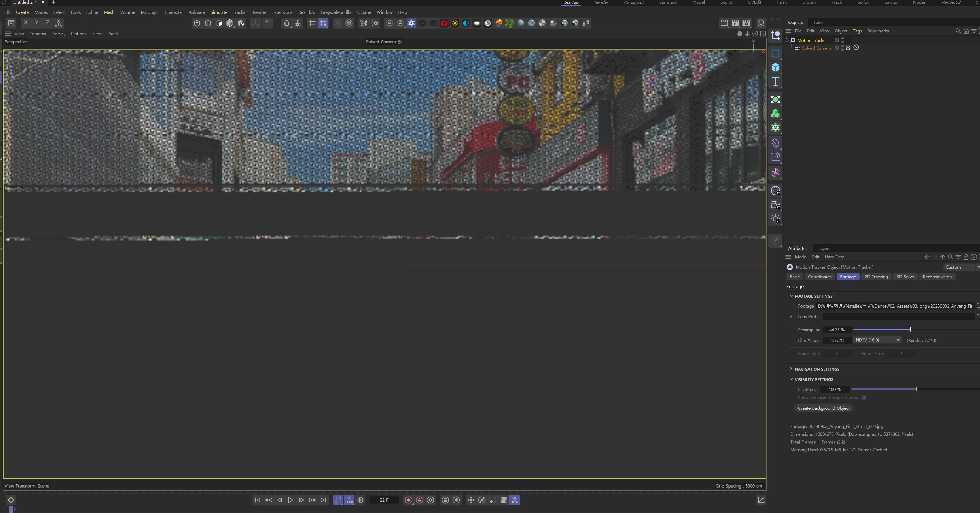Click the Text spline tool icon
The height and width of the screenshot is (513, 980).
pos(775,82)
